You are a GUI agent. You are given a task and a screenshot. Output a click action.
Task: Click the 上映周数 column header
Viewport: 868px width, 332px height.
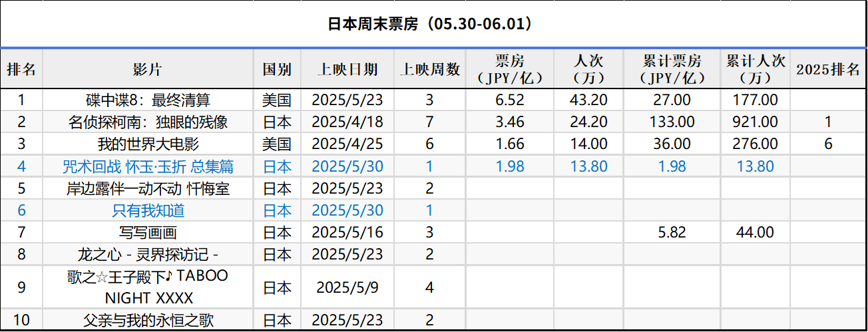(430, 69)
